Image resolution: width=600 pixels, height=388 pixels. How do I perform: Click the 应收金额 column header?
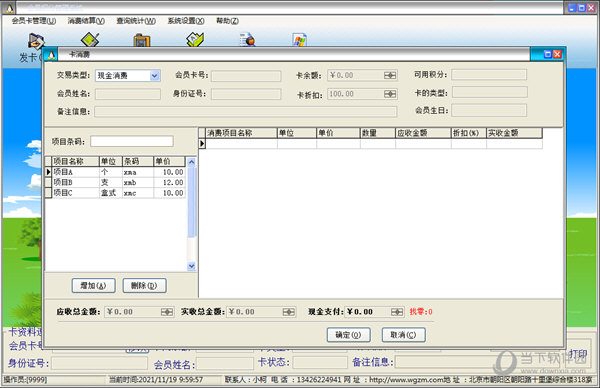[423, 133]
